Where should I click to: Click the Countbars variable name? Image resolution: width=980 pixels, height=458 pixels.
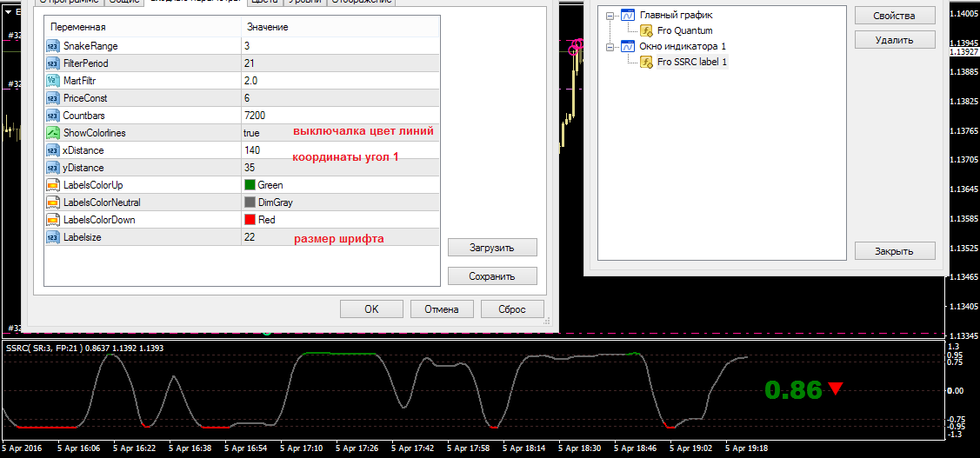coord(84,115)
